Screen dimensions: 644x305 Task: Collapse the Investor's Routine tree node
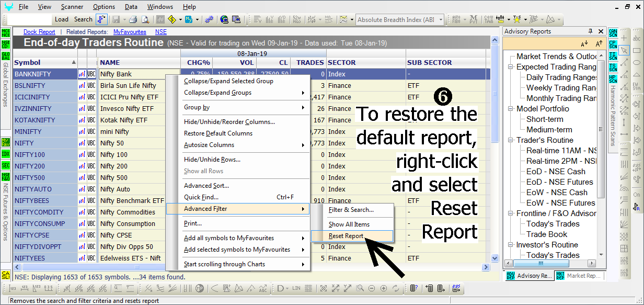tap(511, 245)
